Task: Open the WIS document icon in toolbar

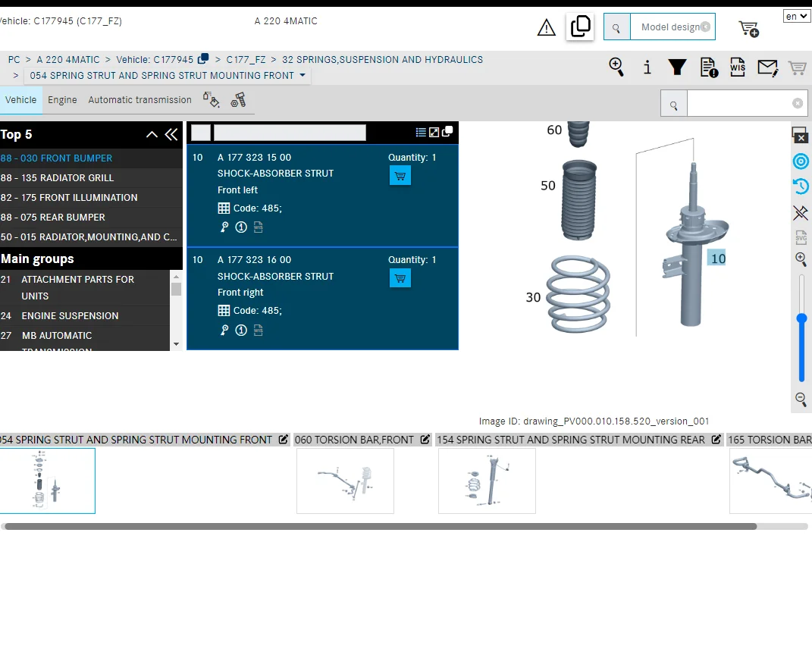Action: pyautogui.click(x=738, y=67)
